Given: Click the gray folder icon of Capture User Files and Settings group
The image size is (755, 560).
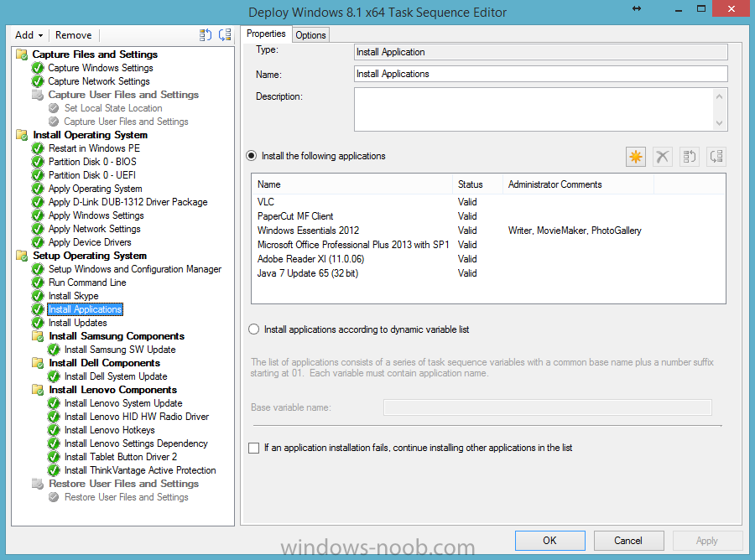Looking at the screenshot, I should (x=38, y=95).
